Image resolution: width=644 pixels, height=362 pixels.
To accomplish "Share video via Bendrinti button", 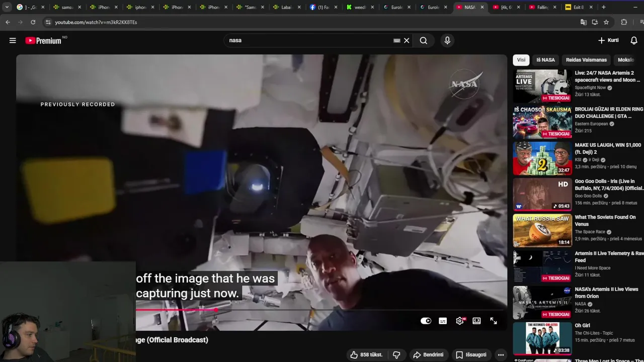I will click(x=428, y=355).
